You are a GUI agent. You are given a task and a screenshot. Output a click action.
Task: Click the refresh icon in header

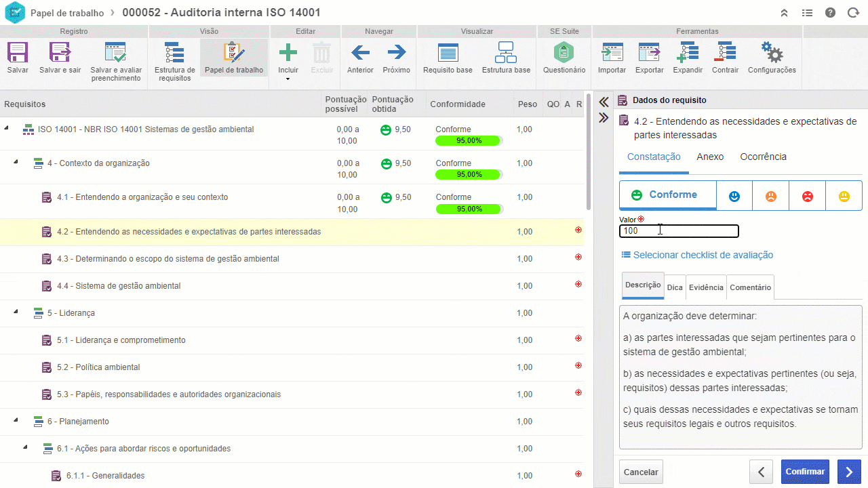(x=852, y=13)
